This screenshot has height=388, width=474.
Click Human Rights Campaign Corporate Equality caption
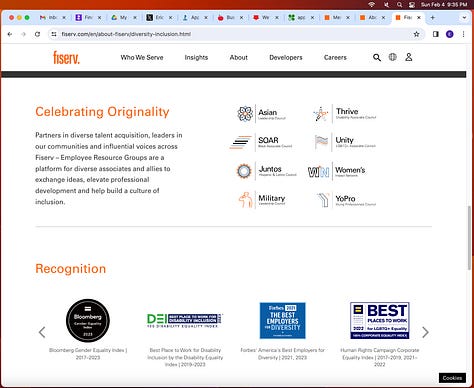(x=380, y=357)
